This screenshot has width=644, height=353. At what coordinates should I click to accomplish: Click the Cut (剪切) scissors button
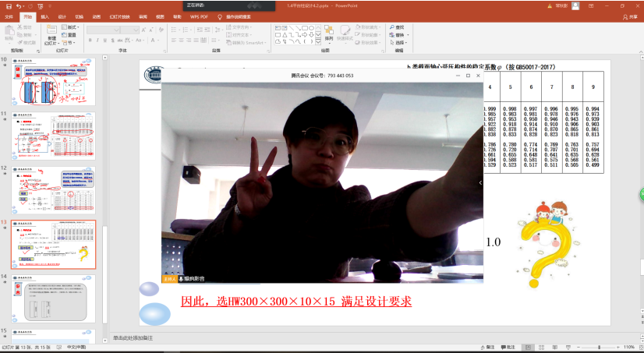point(25,27)
